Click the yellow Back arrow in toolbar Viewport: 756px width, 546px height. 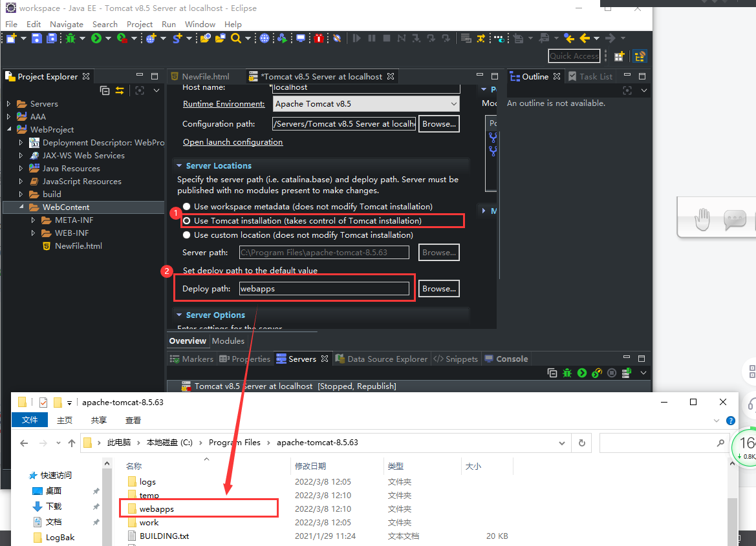point(585,38)
